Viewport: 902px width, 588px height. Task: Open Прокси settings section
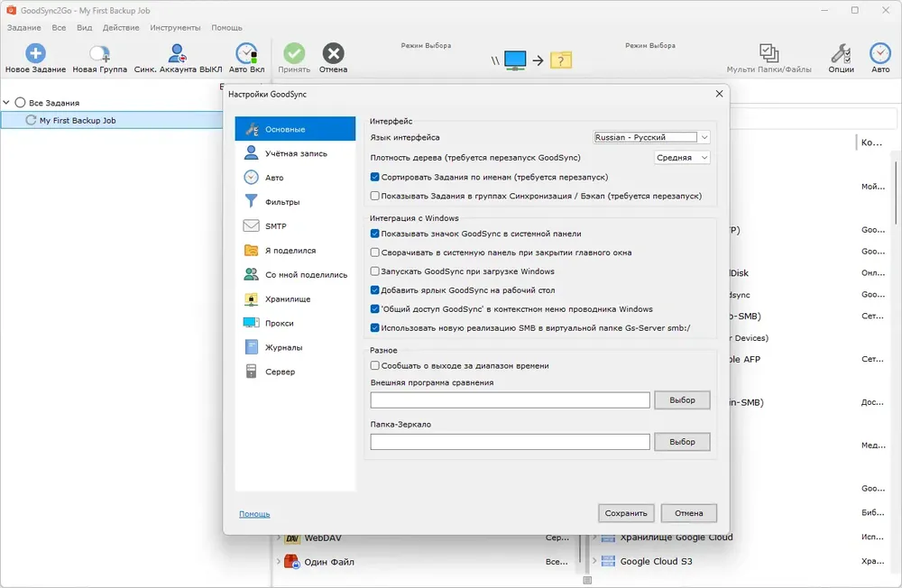point(295,323)
